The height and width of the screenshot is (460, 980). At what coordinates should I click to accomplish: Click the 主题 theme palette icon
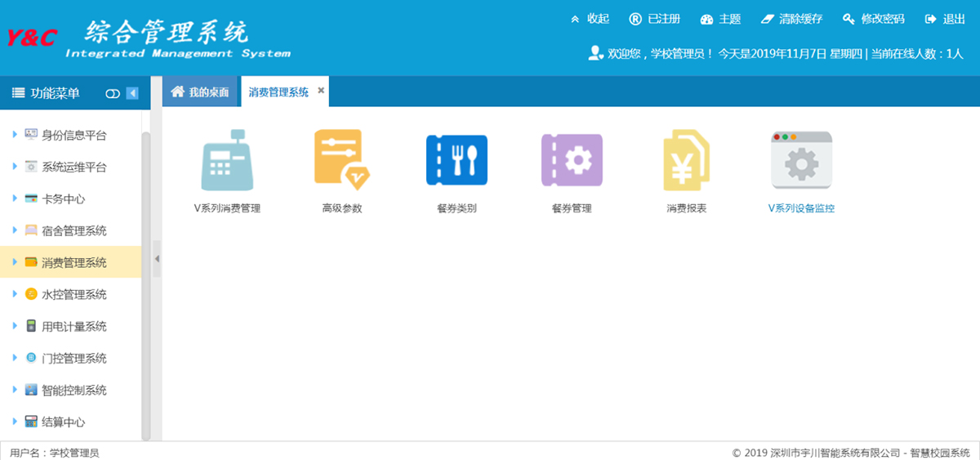point(707,19)
